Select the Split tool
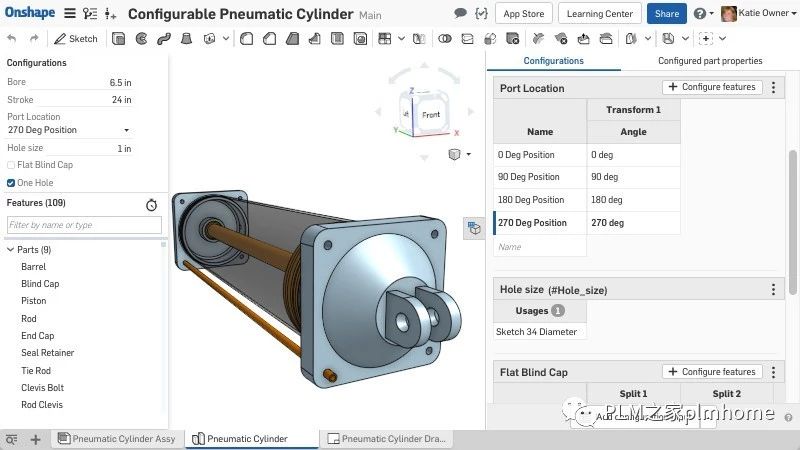The width and height of the screenshot is (800, 450). point(467,39)
